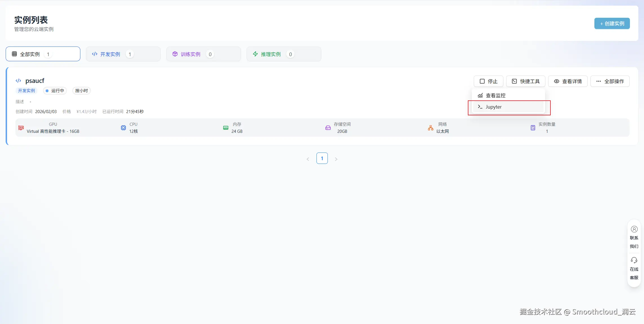Open the online customer service headset icon

[634, 260]
